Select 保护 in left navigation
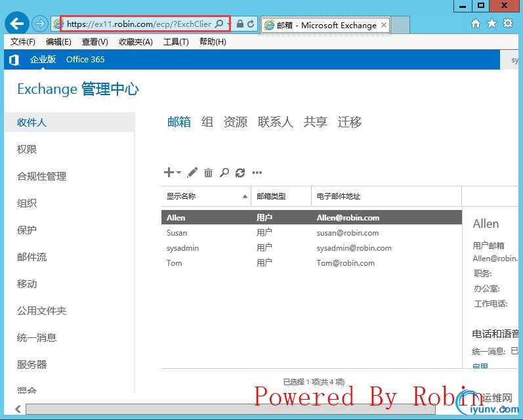 [27, 230]
